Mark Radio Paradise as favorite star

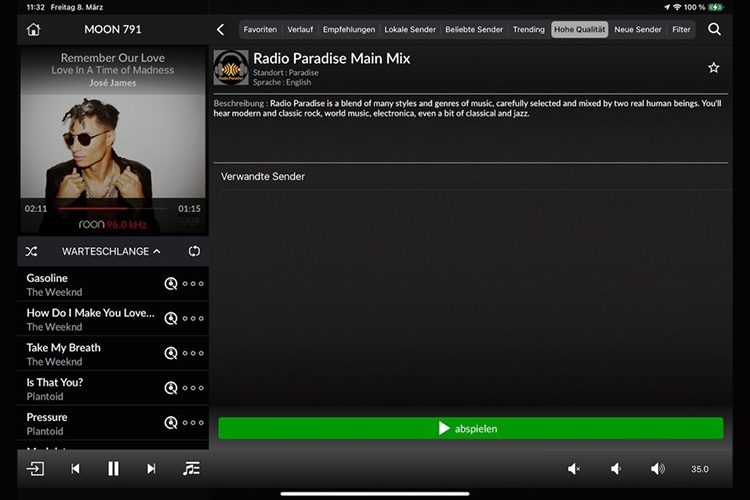pos(714,68)
